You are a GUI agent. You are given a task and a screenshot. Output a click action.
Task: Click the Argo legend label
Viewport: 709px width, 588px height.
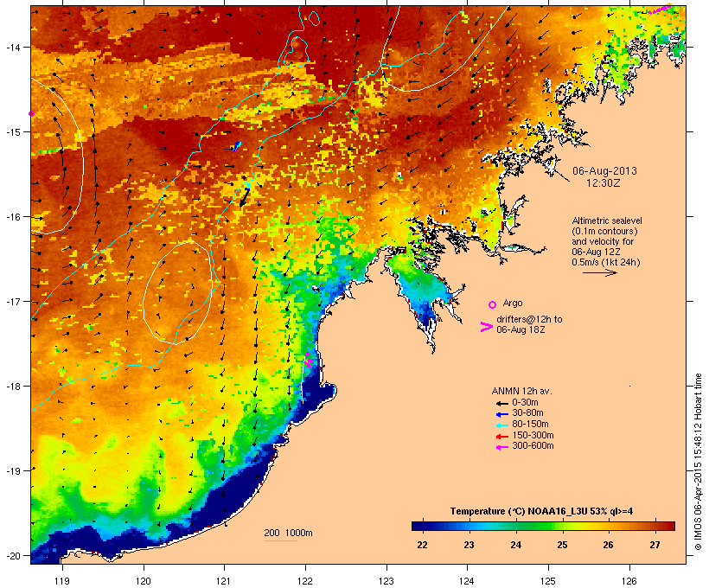pyautogui.click(x=513, y=303)
